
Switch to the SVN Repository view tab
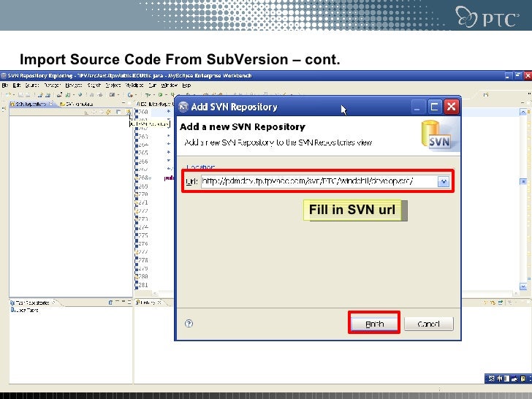(31, 104)
